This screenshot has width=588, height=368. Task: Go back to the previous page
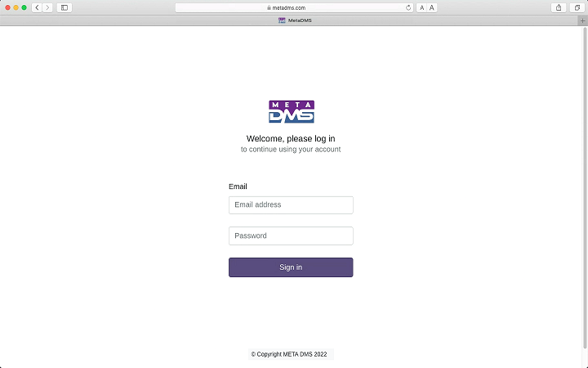[x=37, y=7]
